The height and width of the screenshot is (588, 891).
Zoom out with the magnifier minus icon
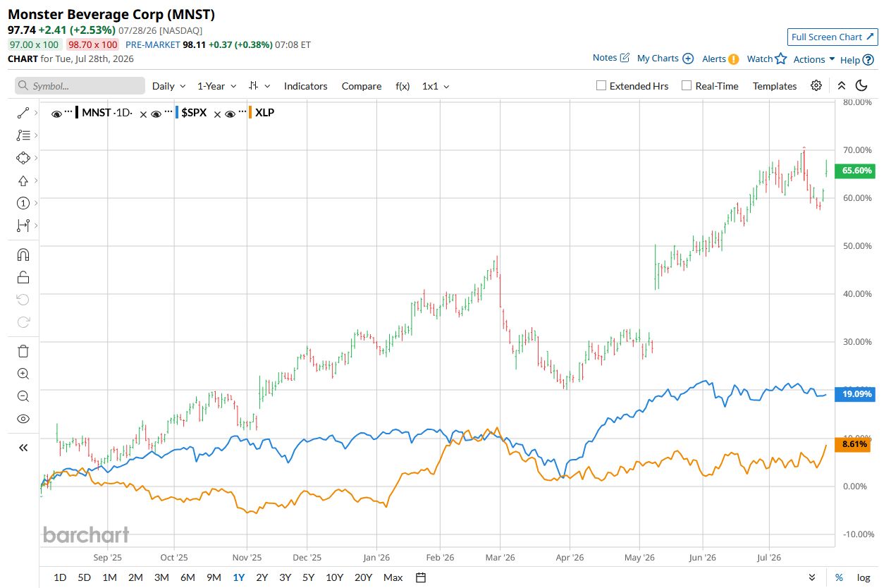click(23, 396)
